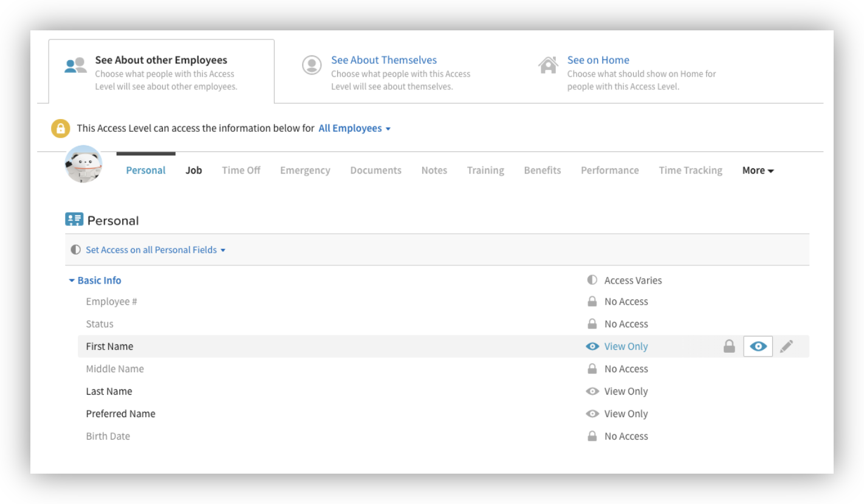Click the yellow lock icon beside Access Level
The image size is (864, 504).
click(x=60, y=129)
